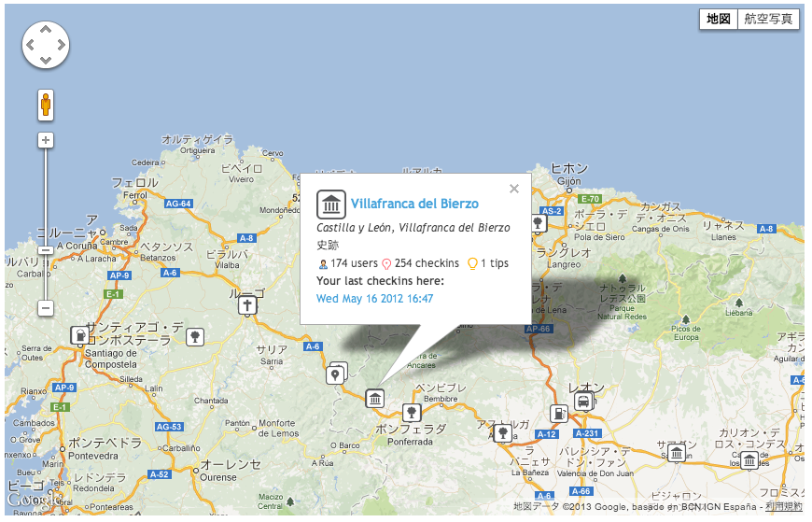The height and width of the screenshot is (522, 812).
Task: Close the Villafranca del Bierzo info window
Action: [513, 189]
